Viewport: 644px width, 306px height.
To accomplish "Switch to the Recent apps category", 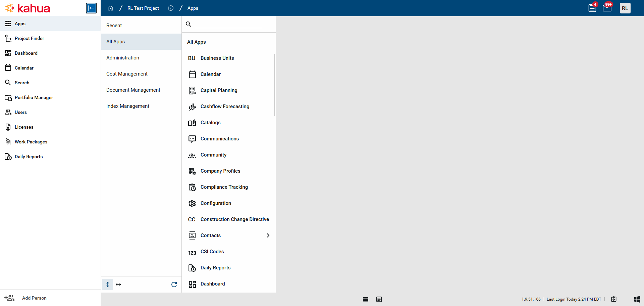I will (x=114, y=25).
